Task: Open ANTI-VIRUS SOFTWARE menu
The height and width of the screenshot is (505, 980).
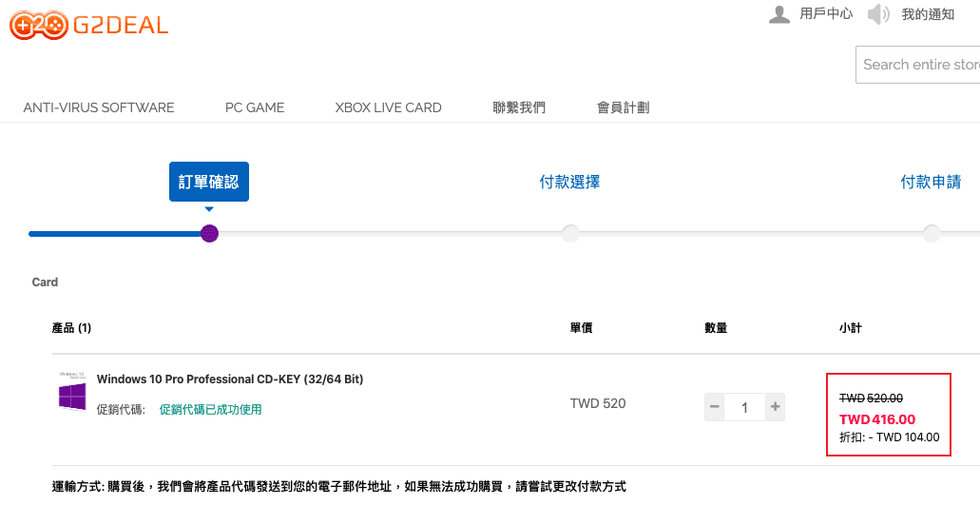Action: (99, 107)
